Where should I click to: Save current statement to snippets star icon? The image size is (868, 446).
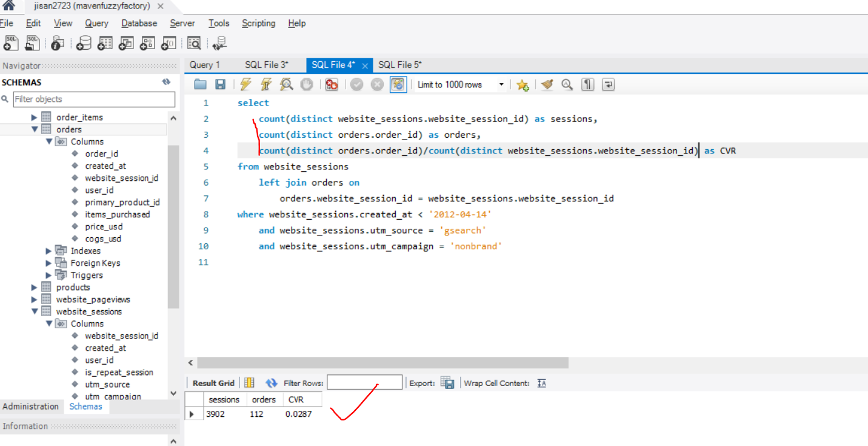[522, 85]
